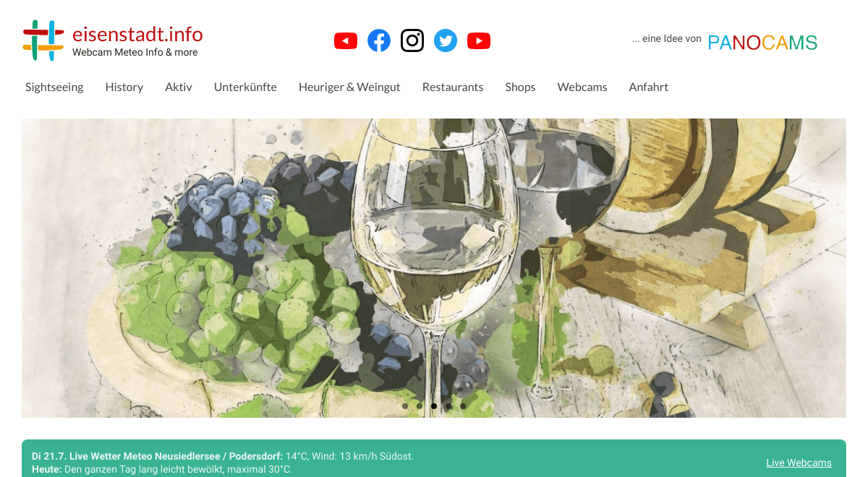868x477 pixels.
Task: Click the colorful hashtag site logo
Action: (x=43, y=40)
